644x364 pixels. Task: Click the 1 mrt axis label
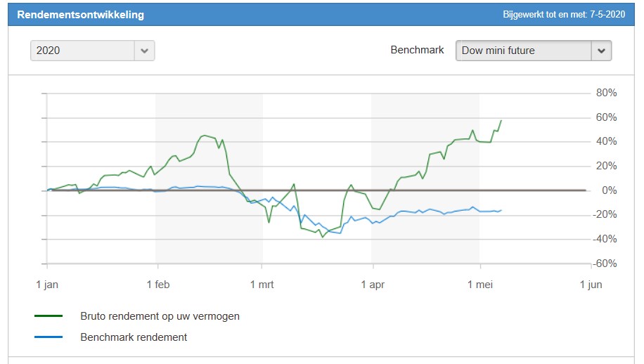point(262,285)
